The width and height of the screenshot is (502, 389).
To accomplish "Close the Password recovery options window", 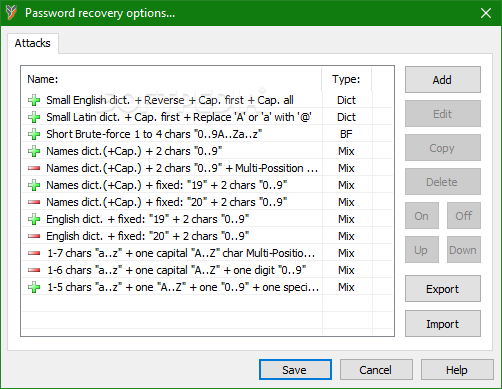I will tap(486, 13).
